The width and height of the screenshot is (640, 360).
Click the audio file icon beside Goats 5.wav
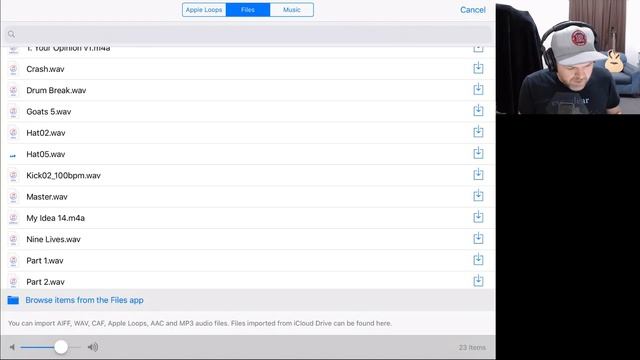click(x=13, y=111)
